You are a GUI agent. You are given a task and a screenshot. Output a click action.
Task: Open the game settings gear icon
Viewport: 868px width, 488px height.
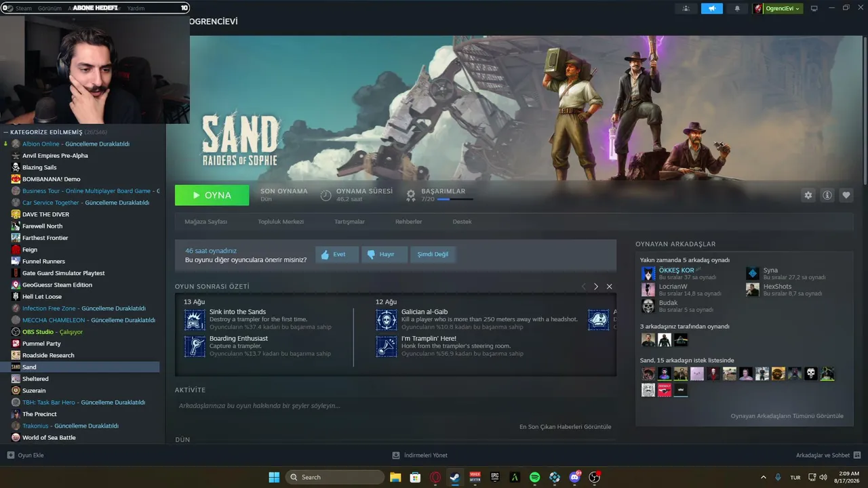point(808,195)
